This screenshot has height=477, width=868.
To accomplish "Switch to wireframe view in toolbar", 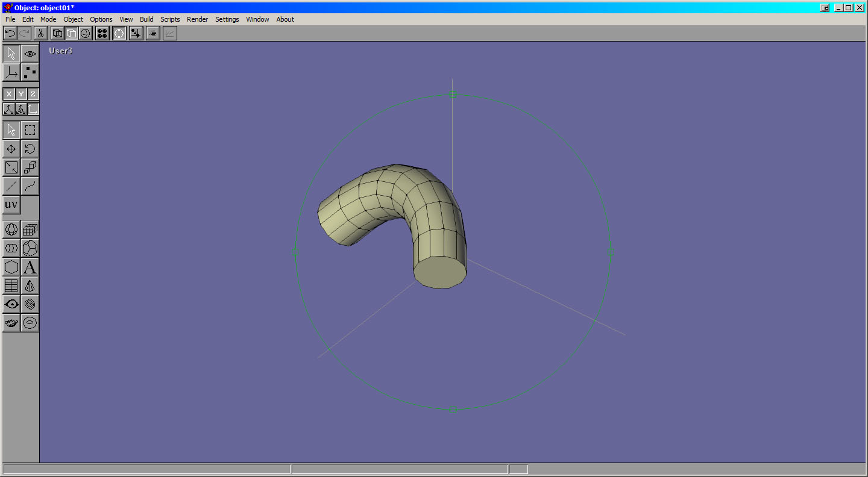I will point(58,34).
